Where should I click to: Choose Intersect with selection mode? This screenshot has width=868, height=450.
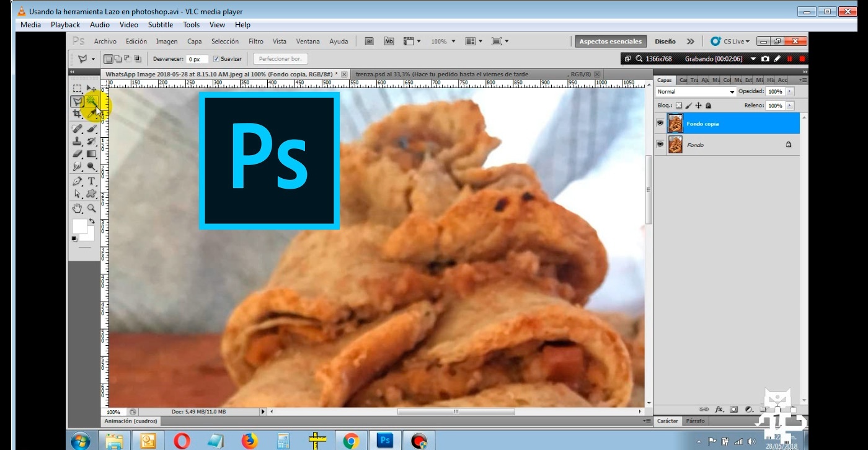[x=136, y=59]
